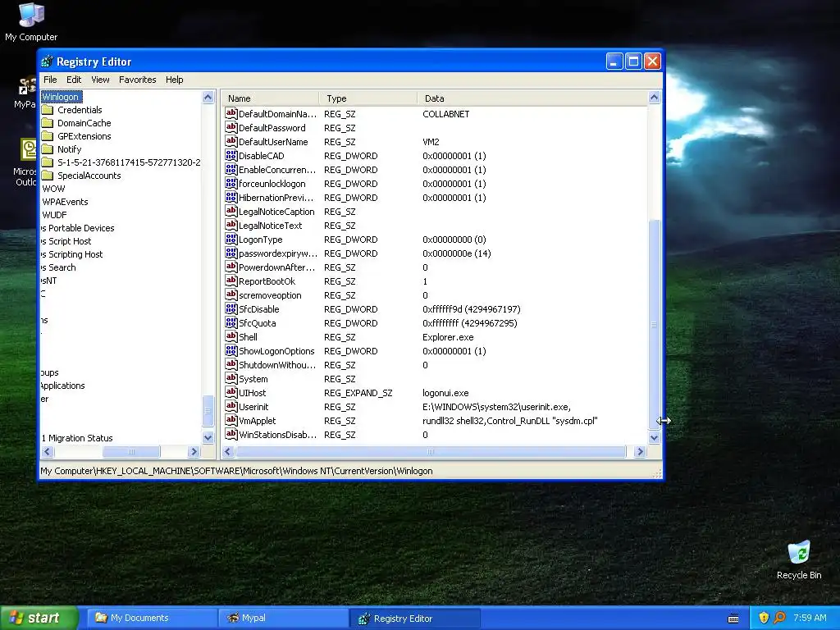Viewport: 840px width, 630px height.
Task: Click the DefaultPassword string value icon
Action: pos(231,127)
